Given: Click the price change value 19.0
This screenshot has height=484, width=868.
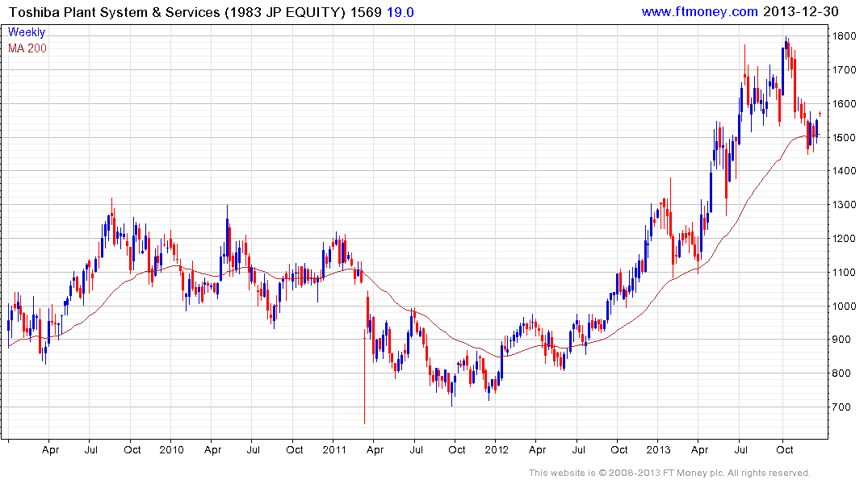Looking at the screenshot, I should pos(400,12).
